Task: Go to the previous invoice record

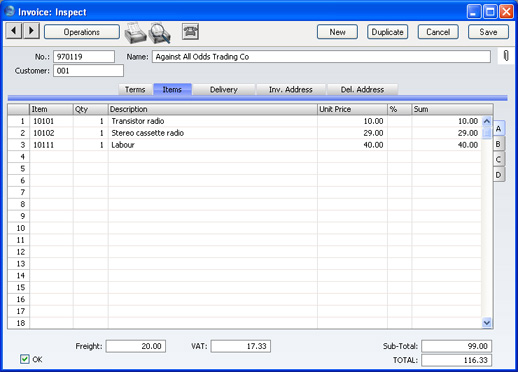Action: (14, 31)
